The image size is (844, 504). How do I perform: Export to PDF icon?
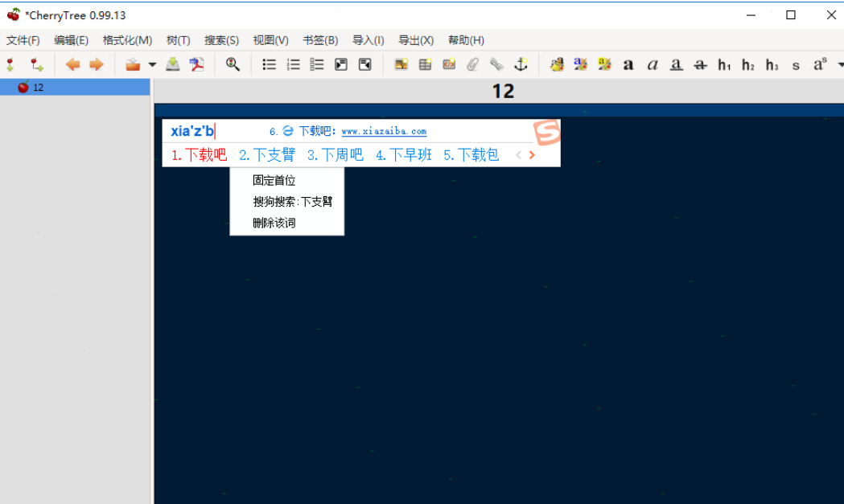tap(196, 64)
